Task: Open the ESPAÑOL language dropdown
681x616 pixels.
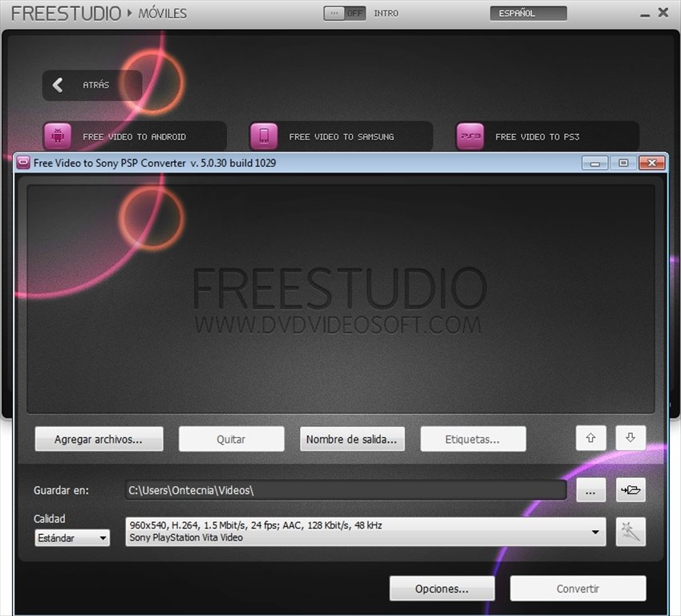Action: [528, 14]
